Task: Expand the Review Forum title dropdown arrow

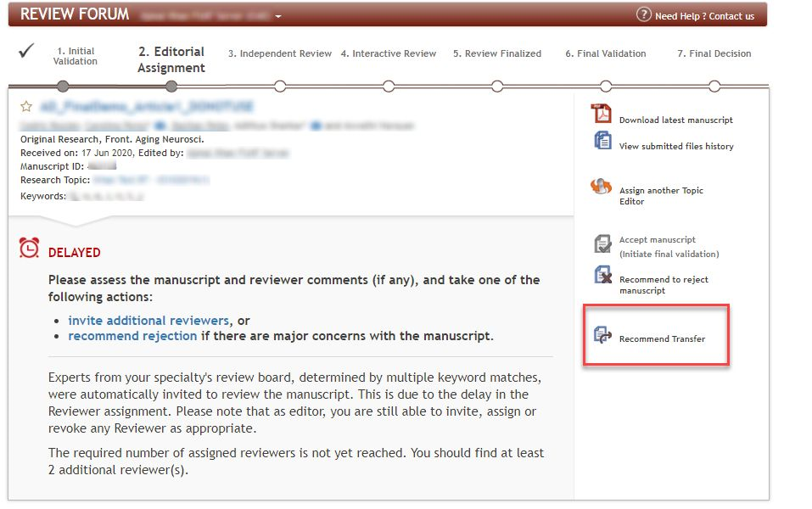Action: click(x=278, y=16)
